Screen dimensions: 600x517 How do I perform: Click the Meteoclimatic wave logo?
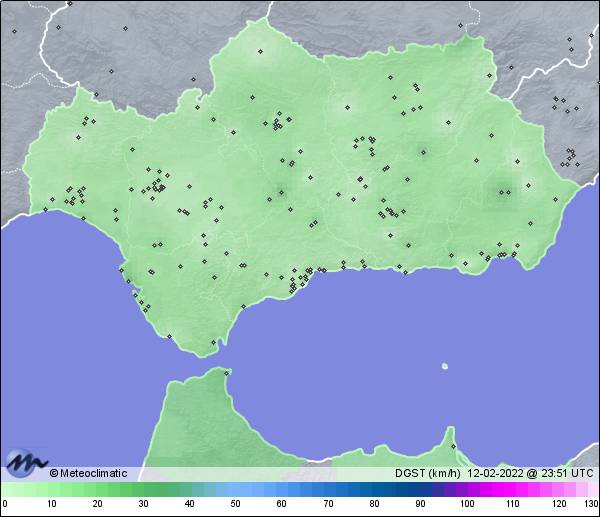coord(26,463)
